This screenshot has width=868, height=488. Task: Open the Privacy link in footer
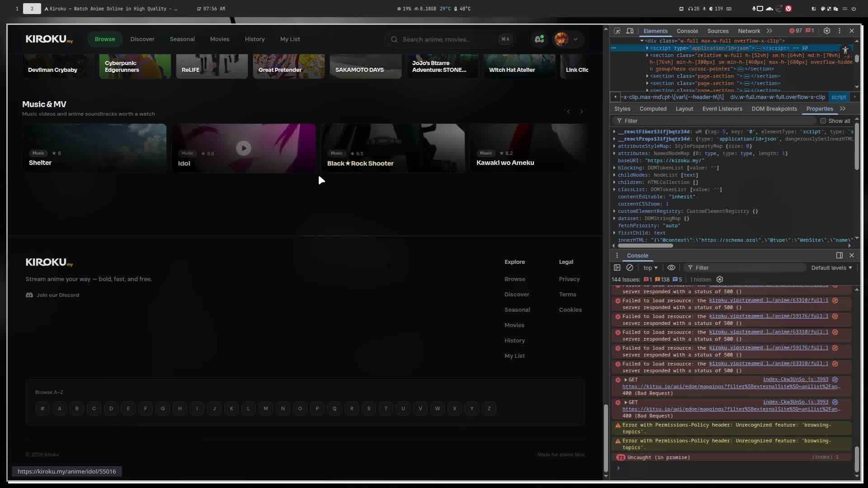tap(569, 279)
